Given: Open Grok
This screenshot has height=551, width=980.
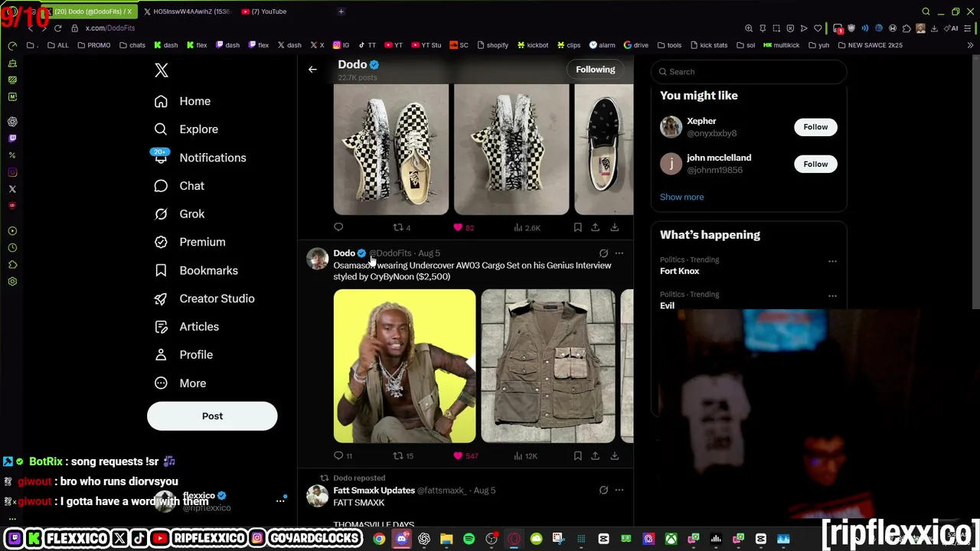Looking at the screenshot, I should pyautogui.click(x=179, y=214).
